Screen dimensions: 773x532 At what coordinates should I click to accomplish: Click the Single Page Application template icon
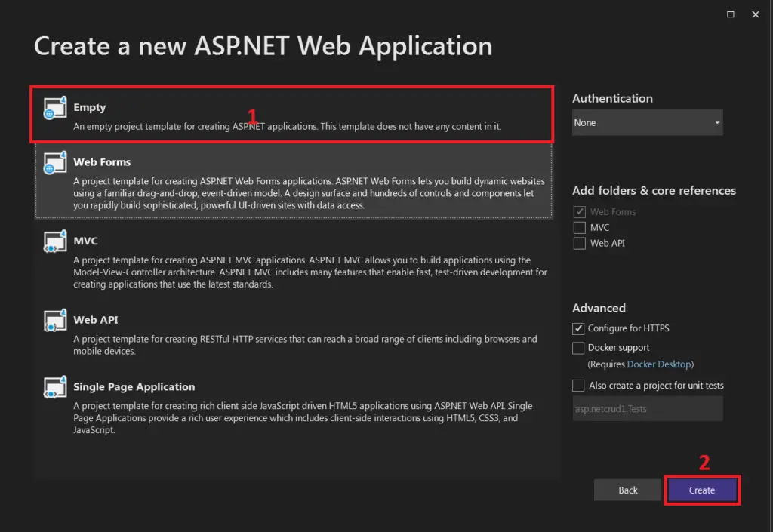[54, 387]
